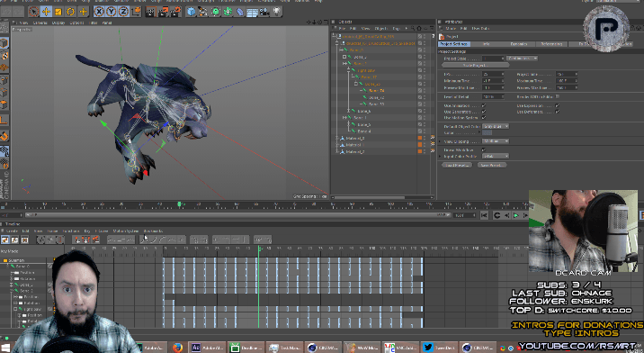Toggle the Y axis lock
The width and height of the screenshot is (644, 353).
tap(112, 12)
